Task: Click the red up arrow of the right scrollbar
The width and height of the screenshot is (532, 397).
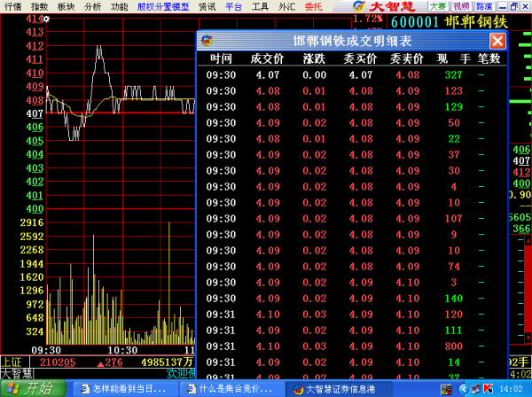Action: (528, 241)
